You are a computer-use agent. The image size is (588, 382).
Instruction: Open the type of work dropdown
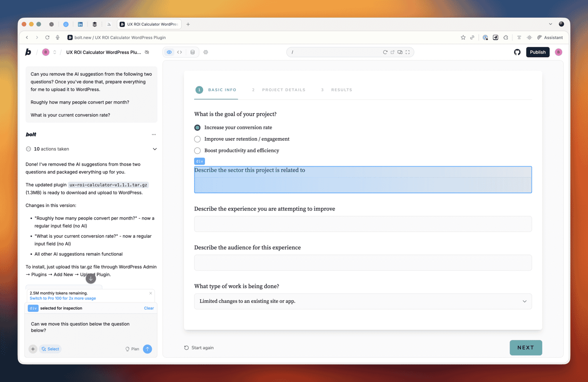[x=363, y=301]
